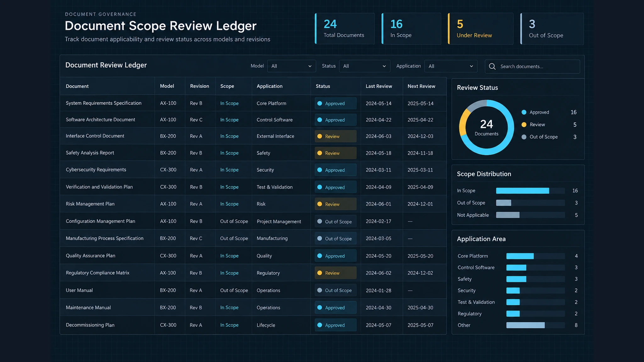Image resolution: width=644 pixels, height=362 pixels.
Task: Click the Approved legend dot in Review Status
Action: point(524,112)
